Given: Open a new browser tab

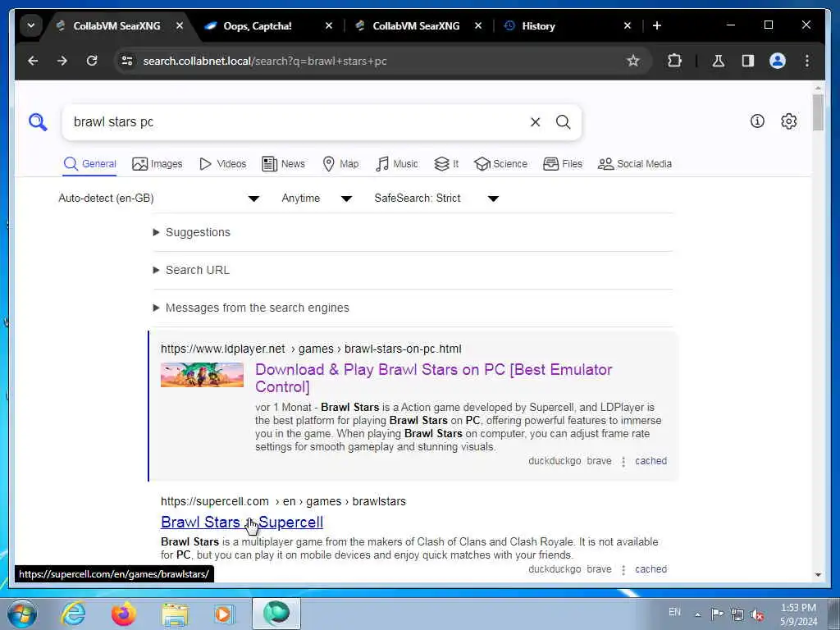Looking at the screenshot, I should pyautogui.click(x=657, y=25).
